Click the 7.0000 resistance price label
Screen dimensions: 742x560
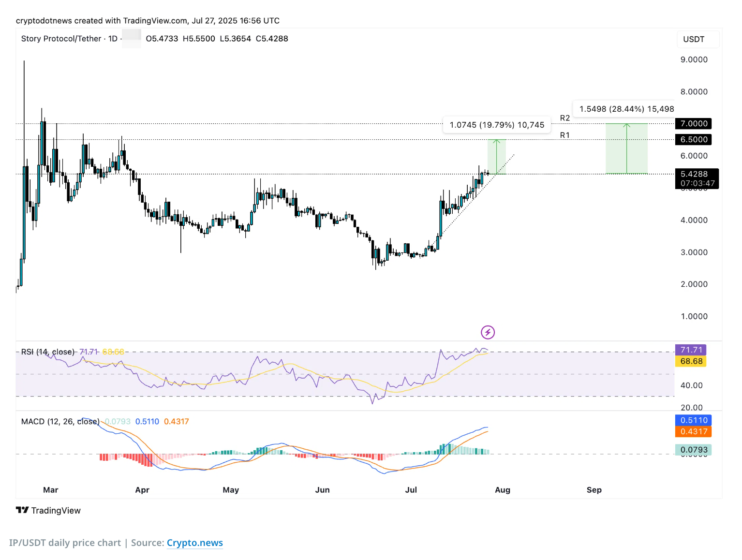694,124
